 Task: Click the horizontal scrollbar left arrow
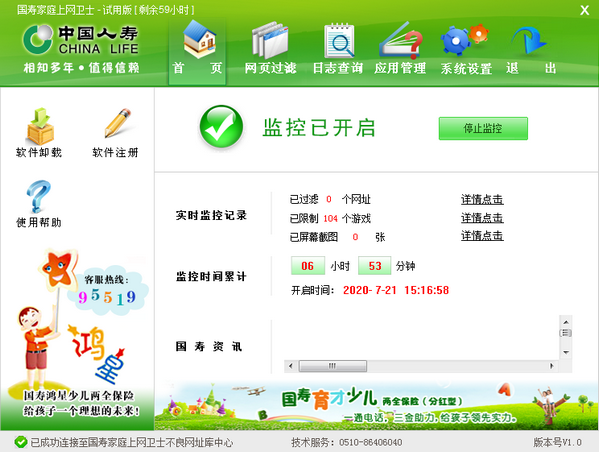pos(291,366)
